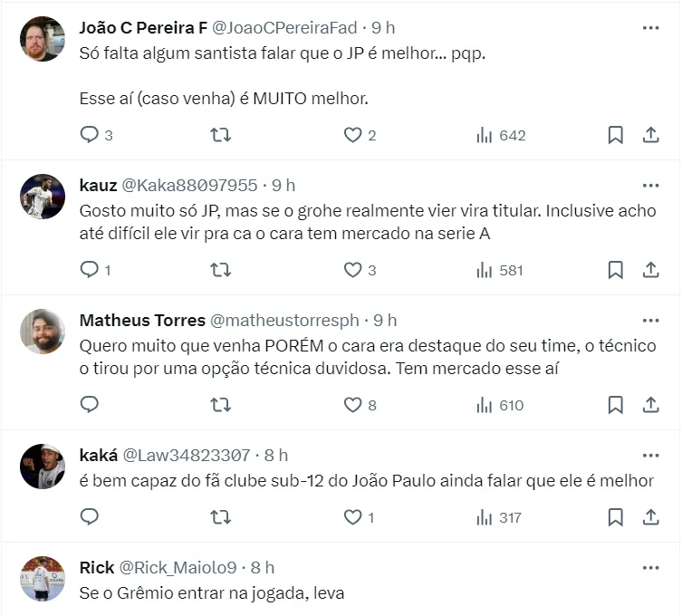Open João C Pereira F's avatar photo
The width and height of the screenshot is (682, 616).
[x=43, y=39]
